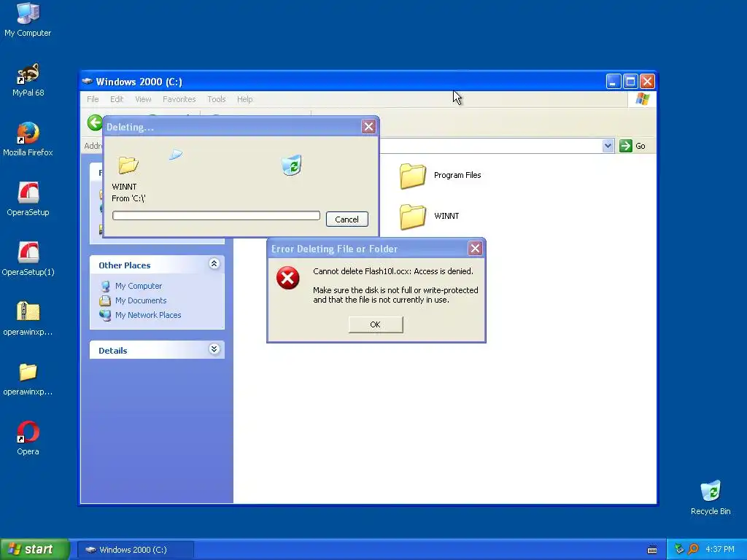Click the deletion progress bar

[216, 215]
